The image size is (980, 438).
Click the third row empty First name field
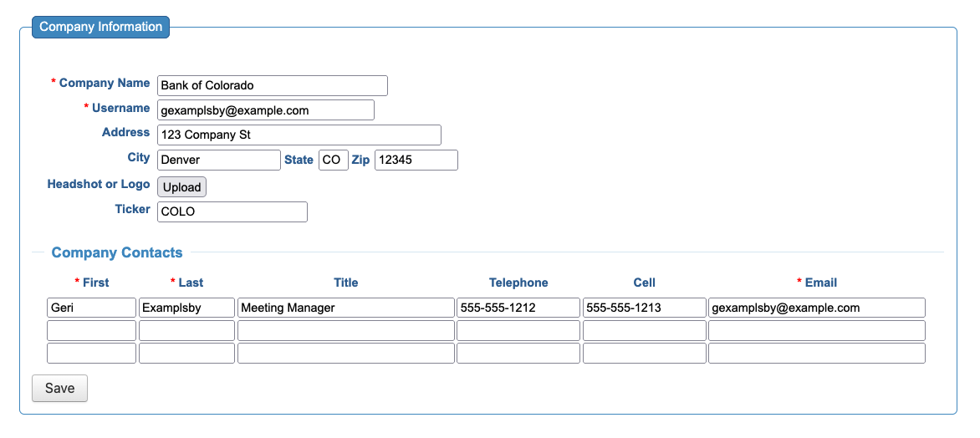click(x=91, y=353)
